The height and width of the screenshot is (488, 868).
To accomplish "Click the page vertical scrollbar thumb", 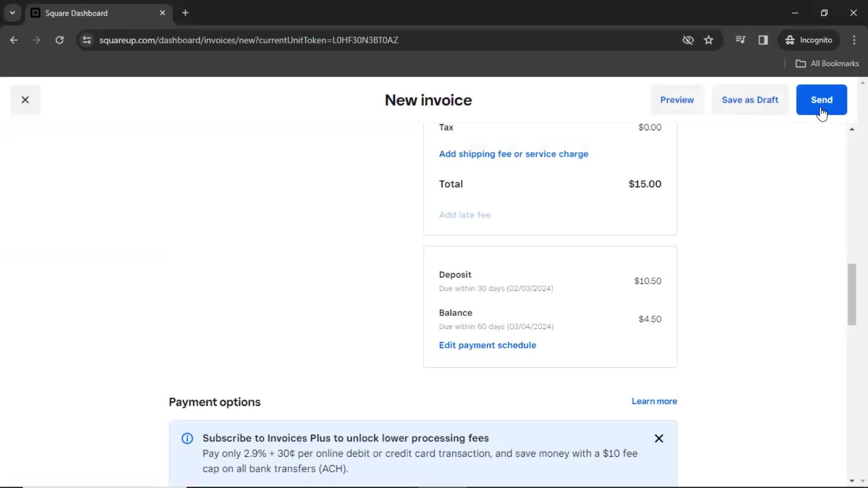I will (x=852, y=294).
